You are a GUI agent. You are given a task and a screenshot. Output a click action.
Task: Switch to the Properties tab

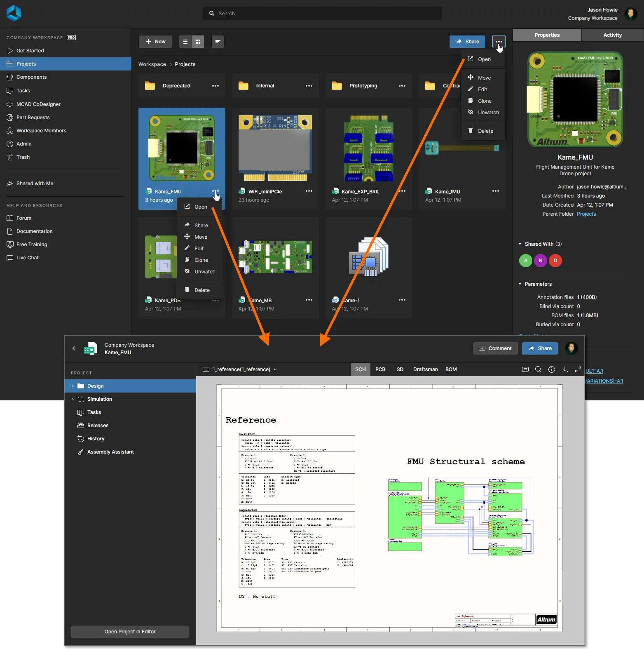(x=547, y=35)
